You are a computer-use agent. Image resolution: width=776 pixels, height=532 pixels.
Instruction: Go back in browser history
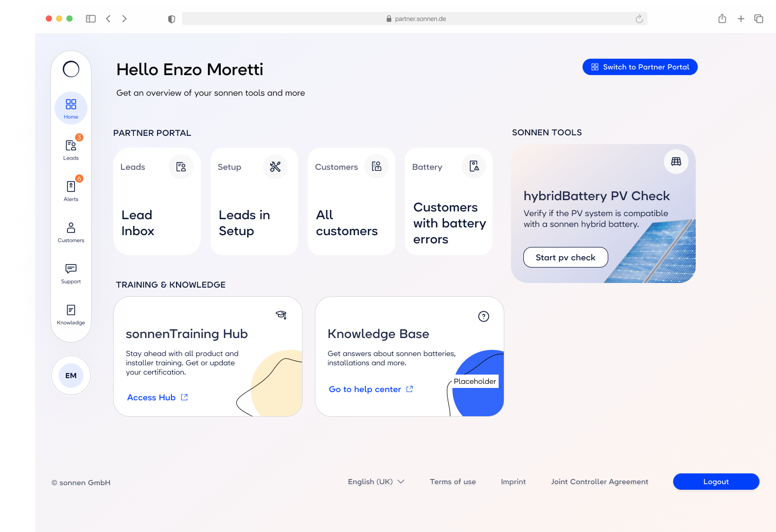pyautogui.click(x=108, y=19)
